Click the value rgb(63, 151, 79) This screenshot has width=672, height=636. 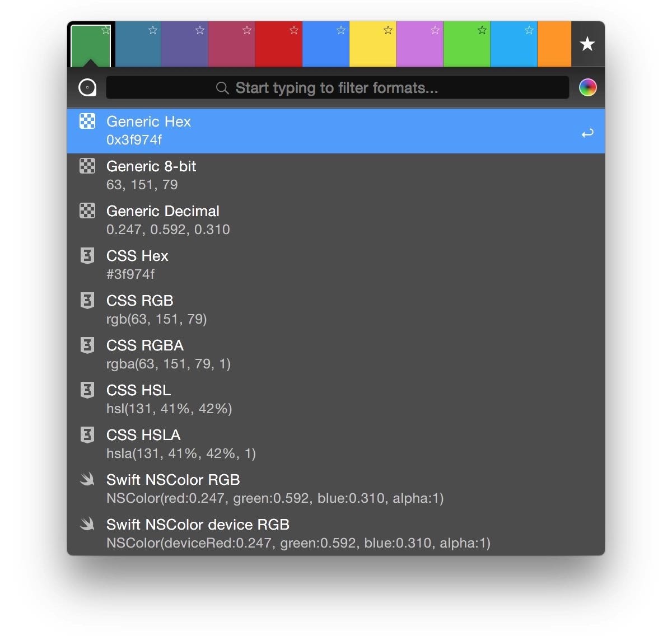click(157, 319)
